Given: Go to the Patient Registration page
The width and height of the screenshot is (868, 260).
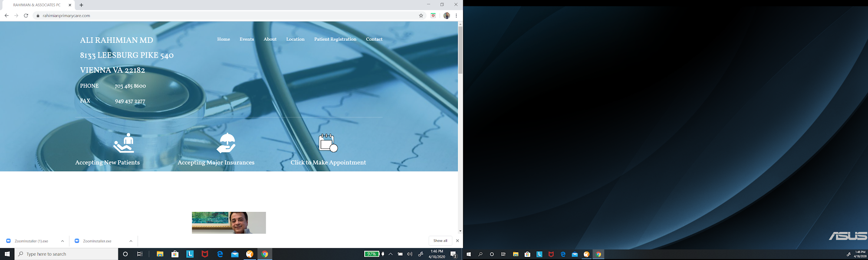Looking at the screenshot, I should click(x=335, y=39).
